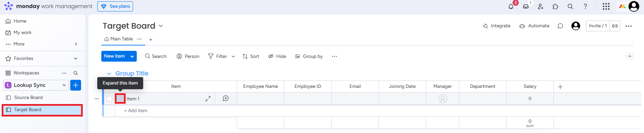644x133 pixels.
Task: Open the Filter advanced options arrow
Action: tap(233, 57)
